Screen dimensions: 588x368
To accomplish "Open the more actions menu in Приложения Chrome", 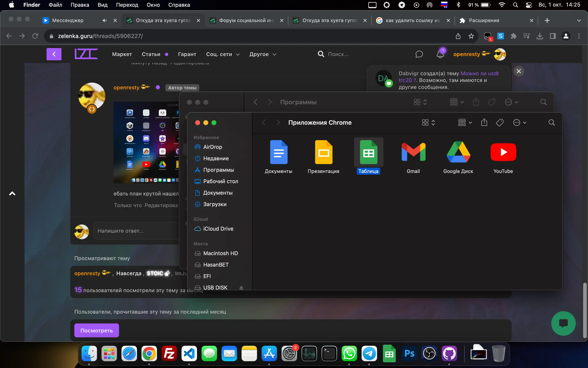I will [519, 122].
